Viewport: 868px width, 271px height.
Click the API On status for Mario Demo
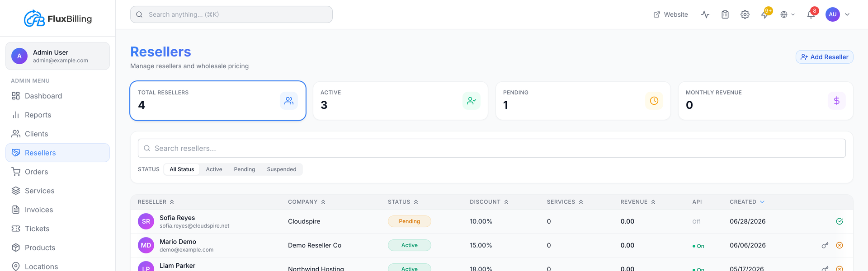[698, 246]
